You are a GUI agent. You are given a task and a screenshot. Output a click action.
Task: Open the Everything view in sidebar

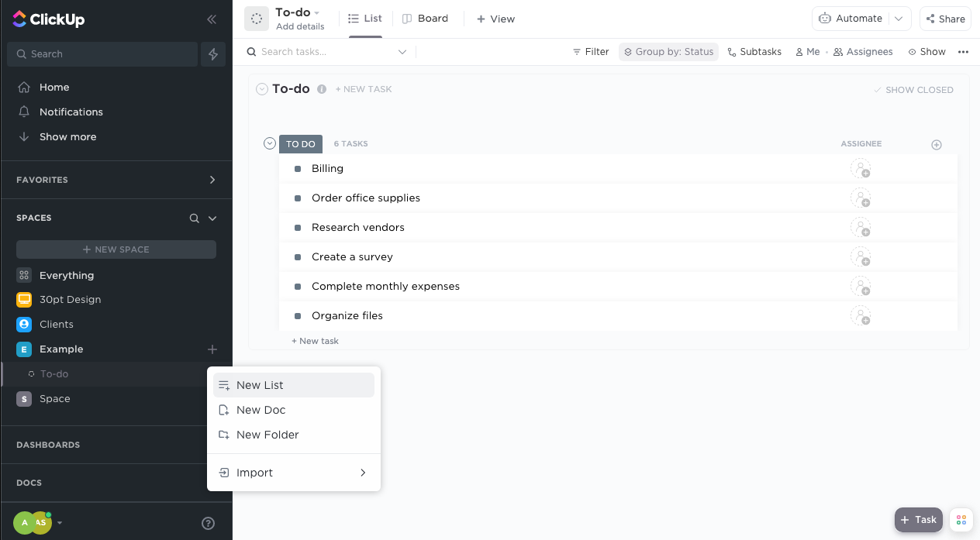(67, 275)
